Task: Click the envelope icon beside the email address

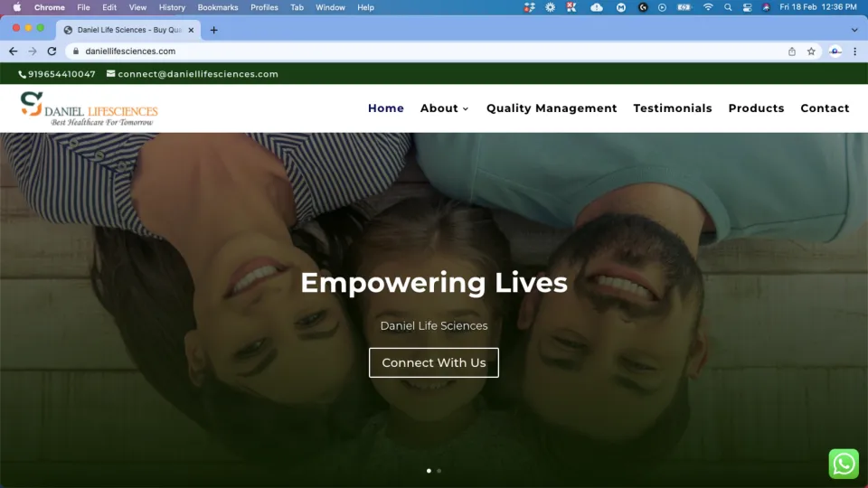Action: [x=110, y=73]
